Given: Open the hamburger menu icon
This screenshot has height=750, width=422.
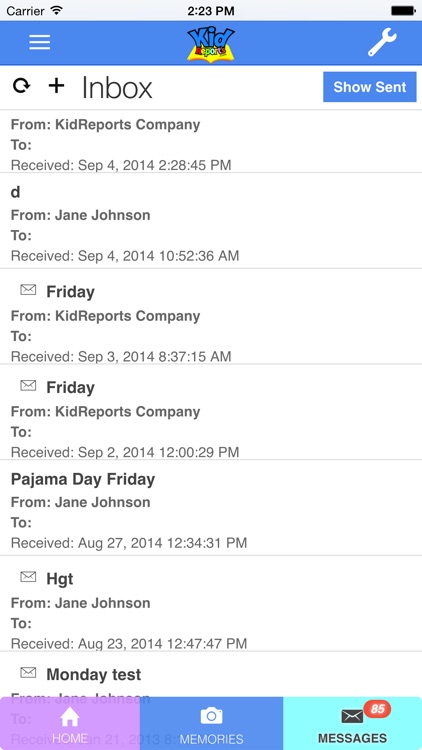Looking at the screenshot, I should (x=39, y=43).
